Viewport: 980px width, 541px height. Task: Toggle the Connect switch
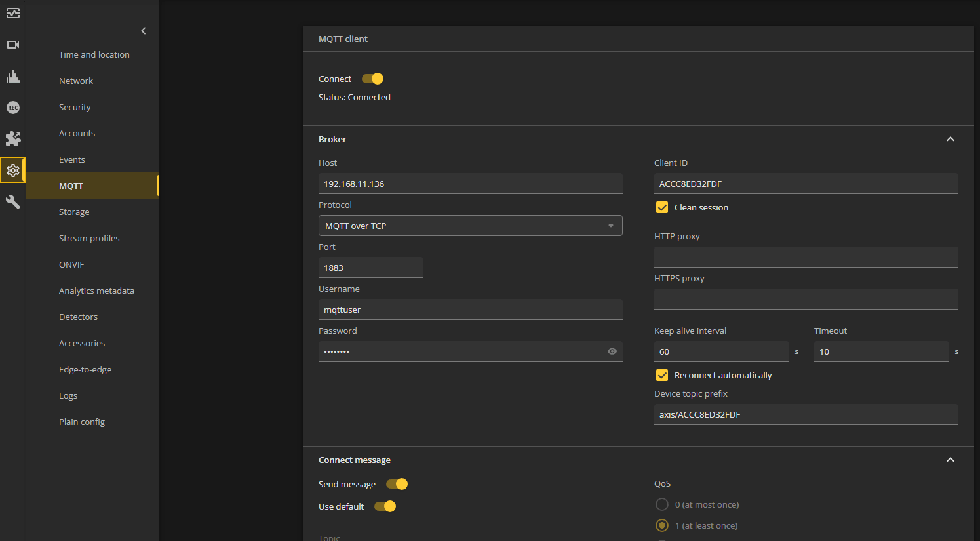[372, 79]
